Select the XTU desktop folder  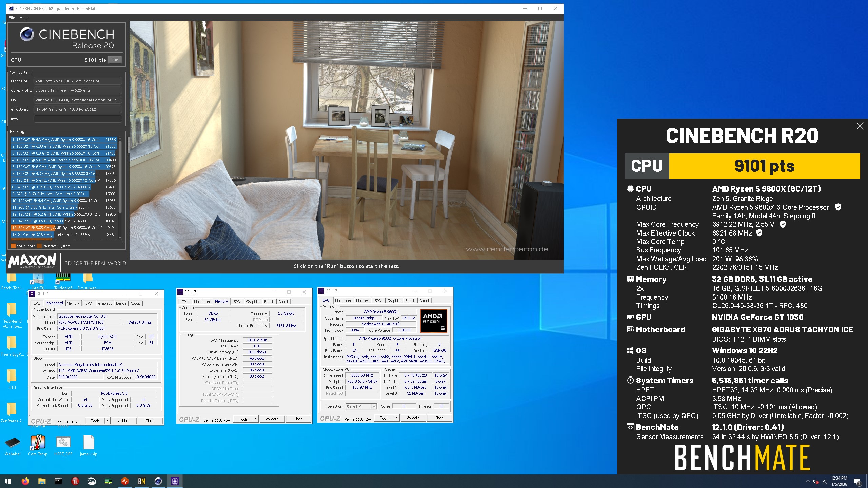coord(12,379)
